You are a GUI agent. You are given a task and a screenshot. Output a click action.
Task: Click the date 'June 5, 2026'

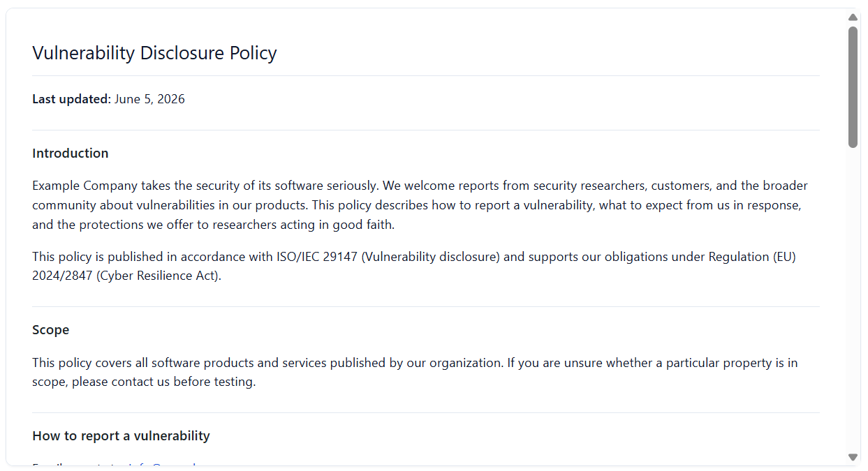point(149,99)
